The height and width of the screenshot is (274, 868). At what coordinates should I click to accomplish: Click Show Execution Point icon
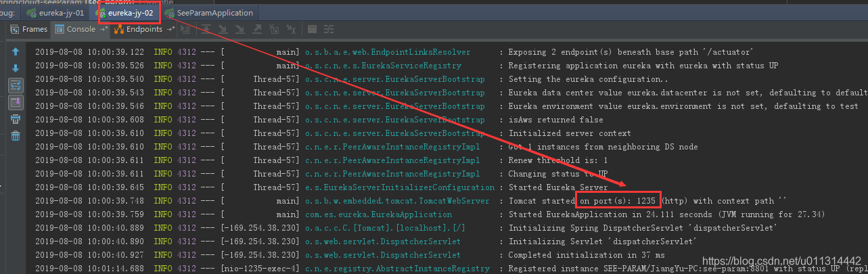185,29
